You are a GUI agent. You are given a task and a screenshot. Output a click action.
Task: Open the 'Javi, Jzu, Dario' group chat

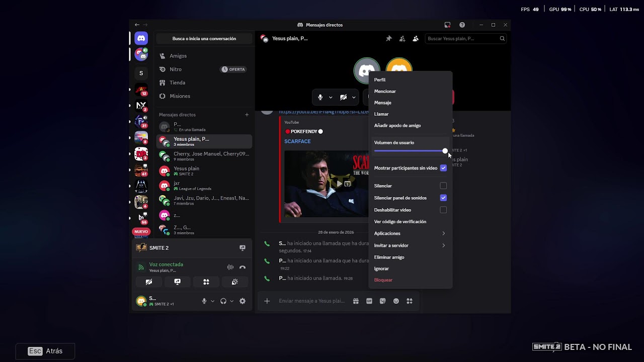click(204, 201)
